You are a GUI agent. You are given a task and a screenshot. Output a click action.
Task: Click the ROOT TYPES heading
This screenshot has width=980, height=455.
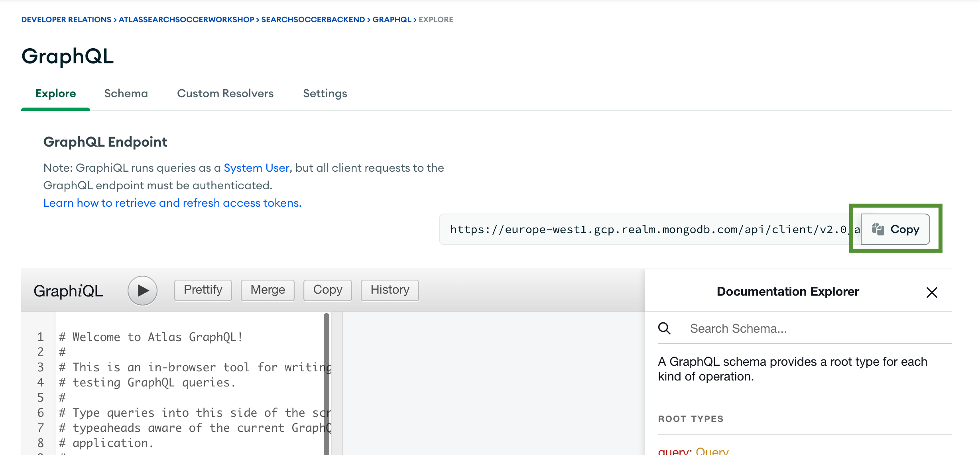(x=691, y=419)
